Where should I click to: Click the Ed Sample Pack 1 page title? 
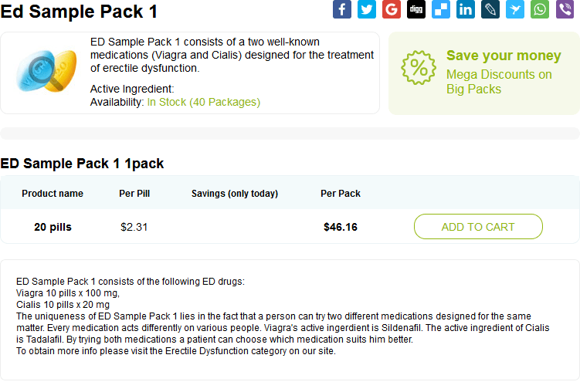[x=79, y=11]
